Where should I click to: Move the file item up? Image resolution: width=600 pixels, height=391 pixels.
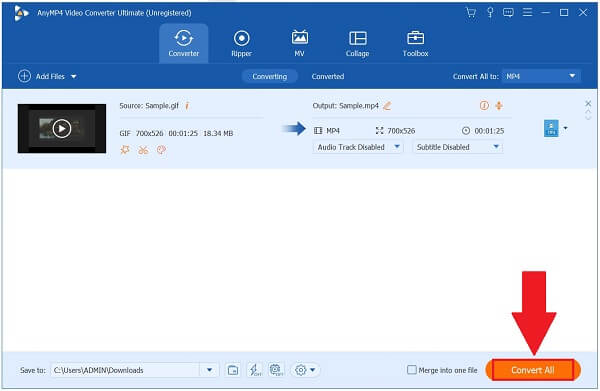(x=588, y=112)
